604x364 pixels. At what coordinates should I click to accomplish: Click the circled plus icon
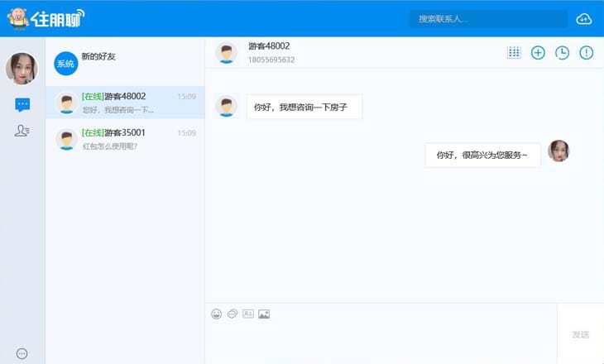(538, 53)
